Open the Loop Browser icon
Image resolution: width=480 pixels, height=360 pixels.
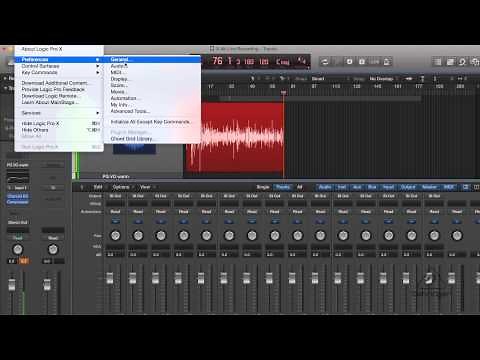click(x=462, y=62)
